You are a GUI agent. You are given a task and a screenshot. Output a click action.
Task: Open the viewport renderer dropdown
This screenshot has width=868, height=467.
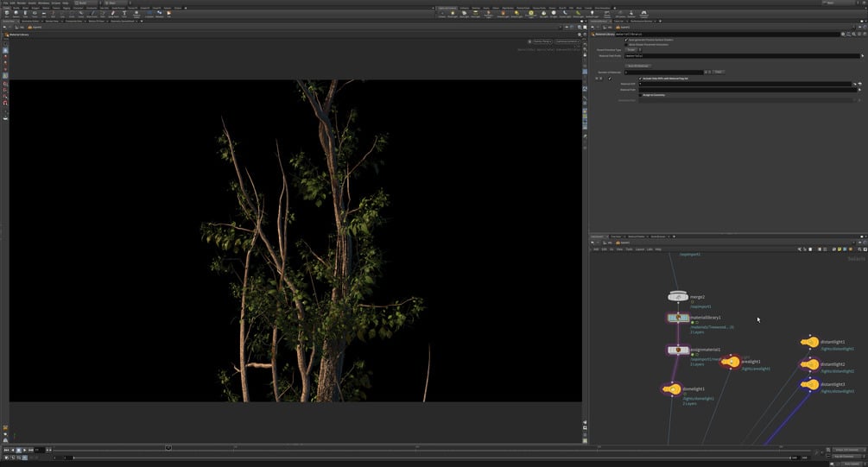tap(542, 41)
